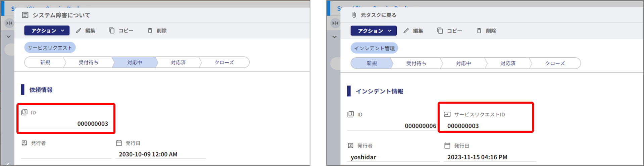
Task: Click the trash 削除 icon in the service request panel
Action: click(x=150, y=31)
